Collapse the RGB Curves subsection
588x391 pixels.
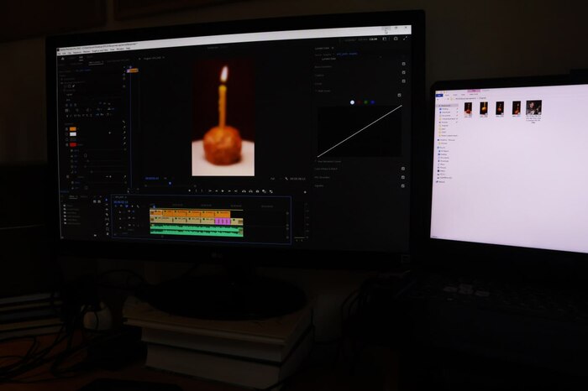click(x=323, y=91)
